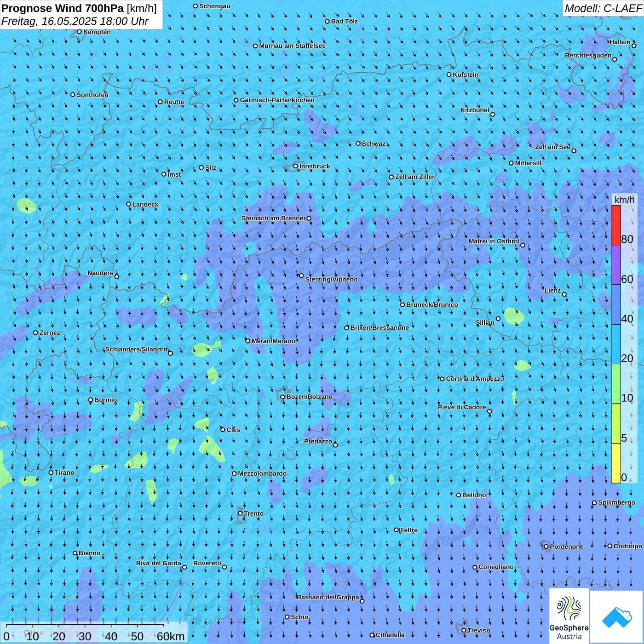Click the "Schlanders/Silandro" label

[137, 349]
